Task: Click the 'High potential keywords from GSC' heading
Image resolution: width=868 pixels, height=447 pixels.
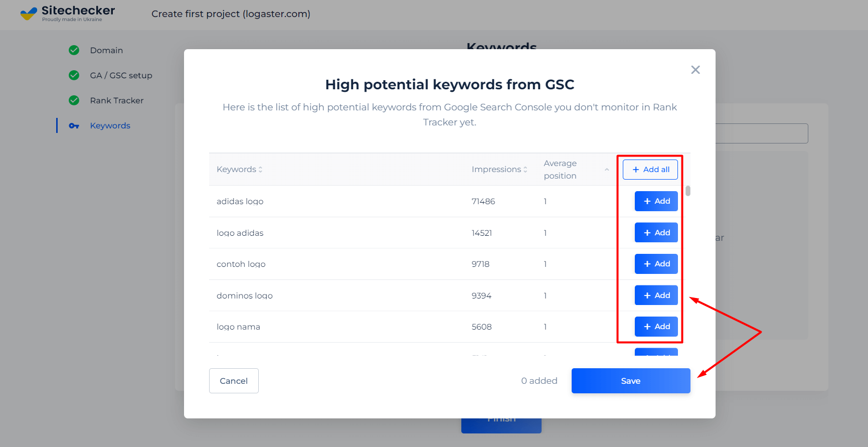Action: pos(450,85)
